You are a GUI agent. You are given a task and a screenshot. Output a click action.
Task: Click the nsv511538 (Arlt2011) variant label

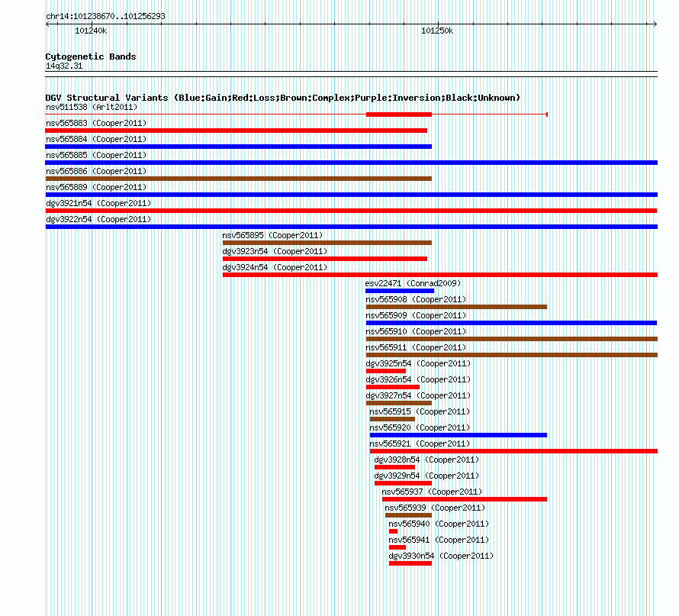[92, 107]
